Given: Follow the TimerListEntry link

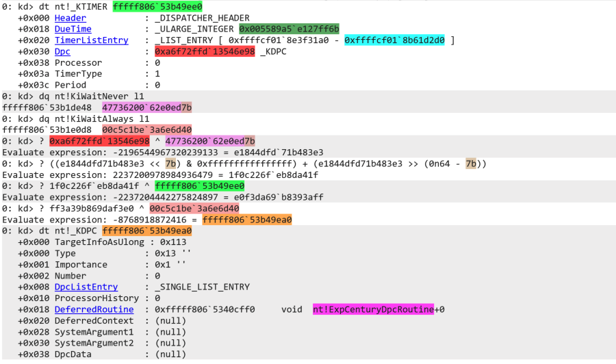Looking at the screenshot, I should pyautogui.click(x=92, y=40).
